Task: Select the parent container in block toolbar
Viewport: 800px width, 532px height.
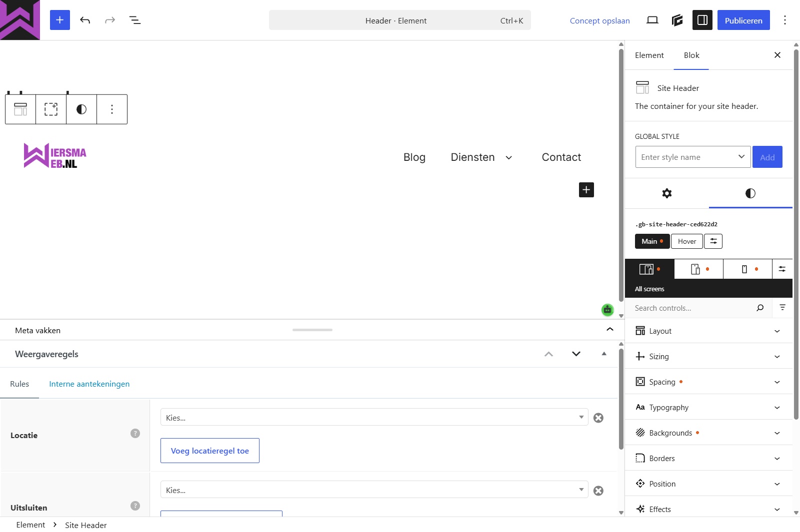Action: point(51,109)
